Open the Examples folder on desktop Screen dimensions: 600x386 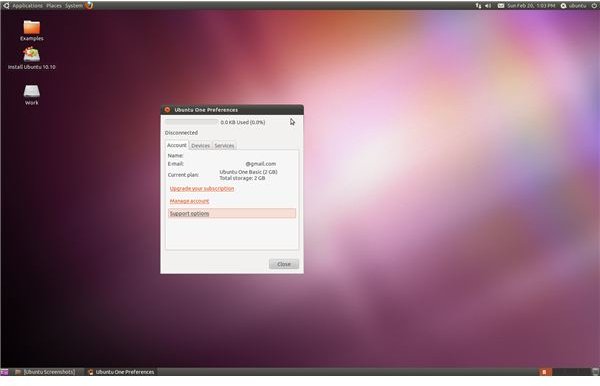click(x=31, y=30)
